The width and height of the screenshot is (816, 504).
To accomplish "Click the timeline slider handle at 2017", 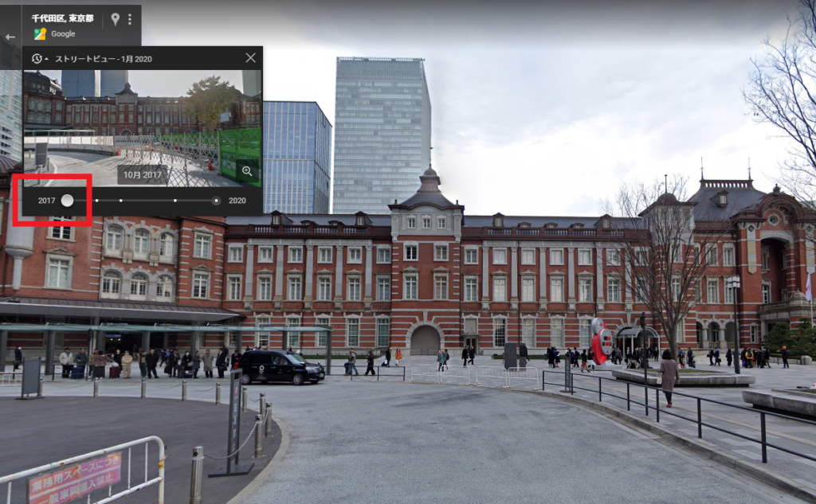I will [x=68, y=201].
